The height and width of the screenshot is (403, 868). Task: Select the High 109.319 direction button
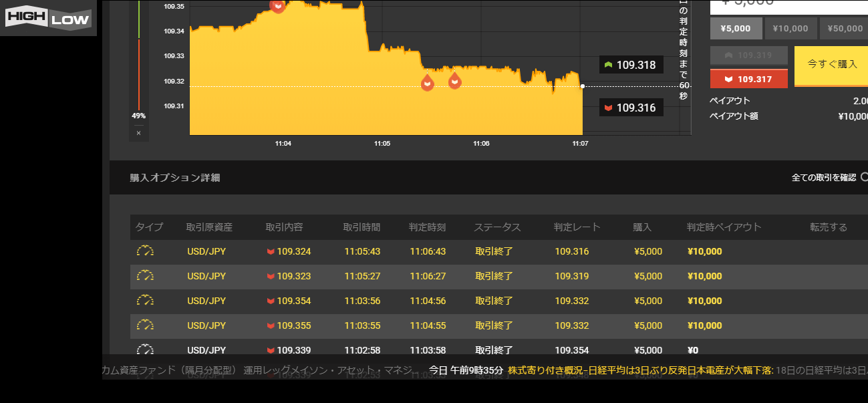click(748, 55)
